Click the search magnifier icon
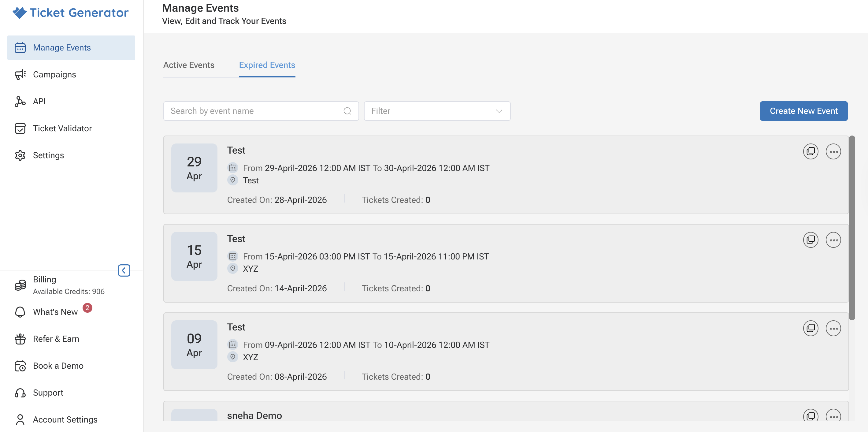868x432 pixels. [347, 111]
